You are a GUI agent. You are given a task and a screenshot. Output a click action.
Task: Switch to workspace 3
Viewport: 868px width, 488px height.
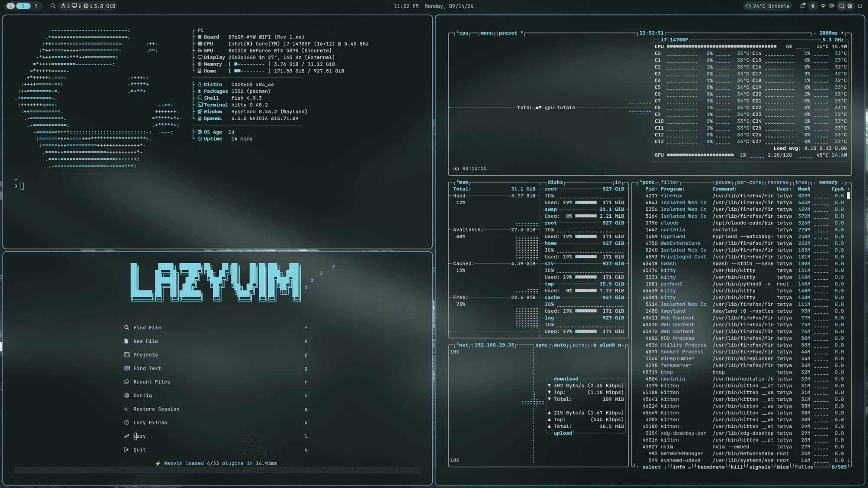pyautogui.click(x=36, y=6)
